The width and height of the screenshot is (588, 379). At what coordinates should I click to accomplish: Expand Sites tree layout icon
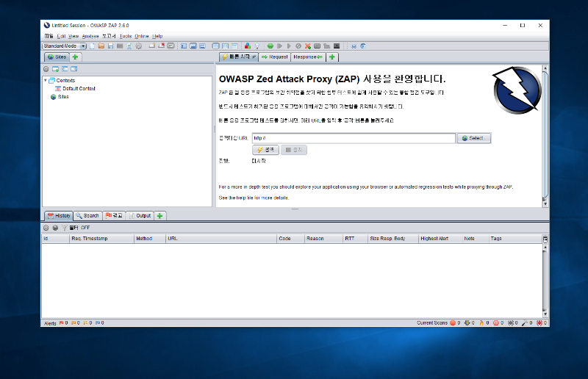pos(184,46)
